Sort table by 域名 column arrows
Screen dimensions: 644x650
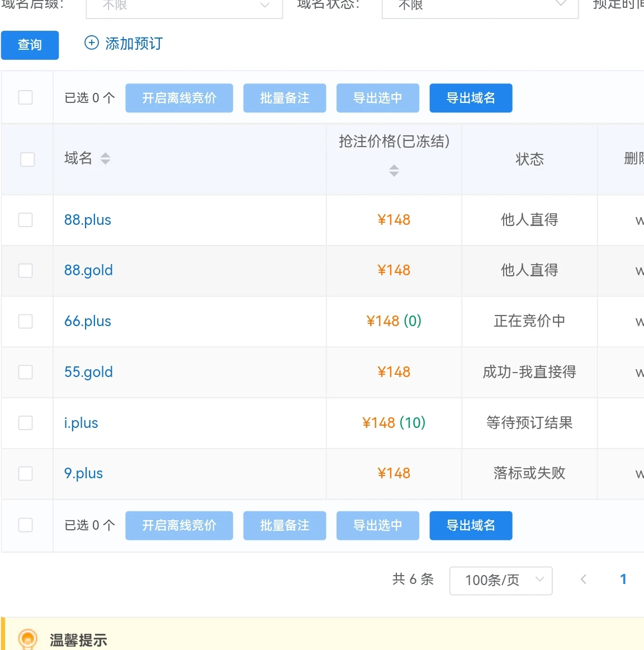[x=105, y=159]
